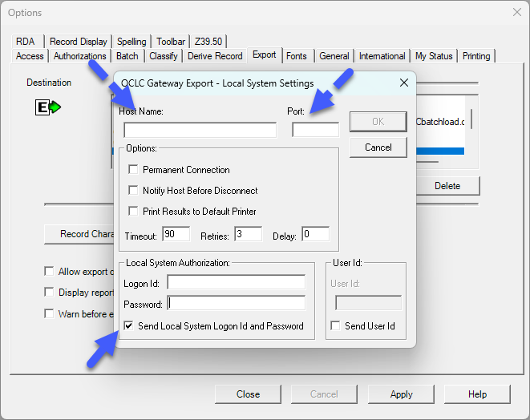530x420 pixels.
Task: Click the Record Characteristics button
Action: point(79,234)
